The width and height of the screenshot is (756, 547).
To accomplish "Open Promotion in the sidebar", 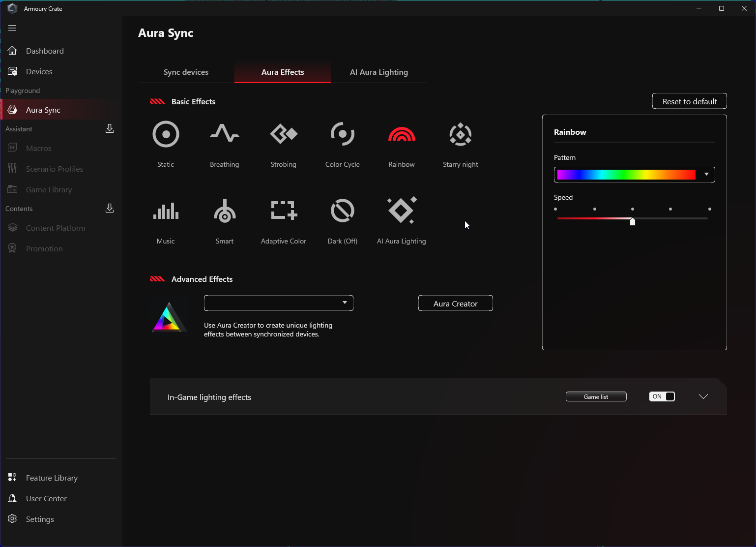I will 61,248.
